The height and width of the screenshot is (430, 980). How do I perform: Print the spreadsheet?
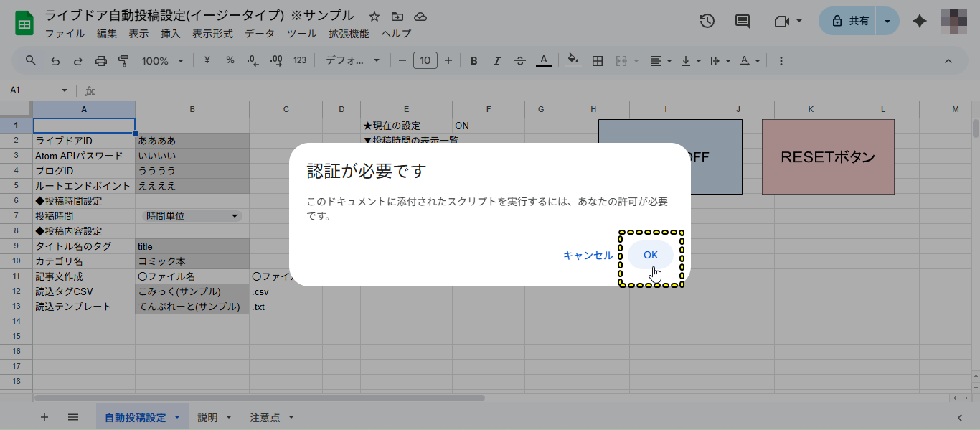(100, 61)
